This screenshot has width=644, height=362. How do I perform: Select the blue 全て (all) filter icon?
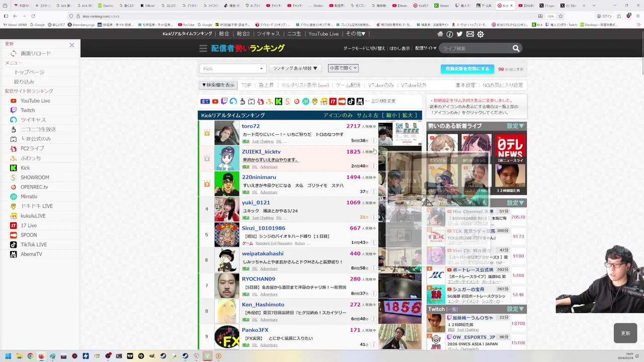[x=205, y=101]
